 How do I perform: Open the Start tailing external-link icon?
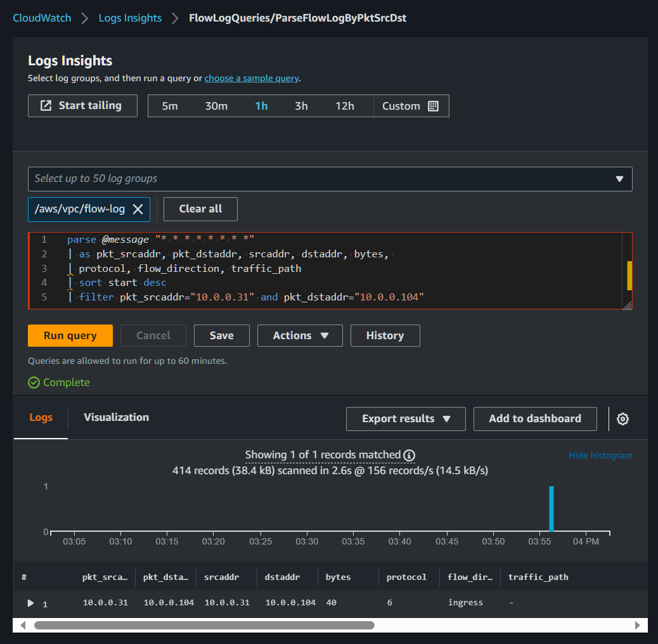[x=46, y=106]
